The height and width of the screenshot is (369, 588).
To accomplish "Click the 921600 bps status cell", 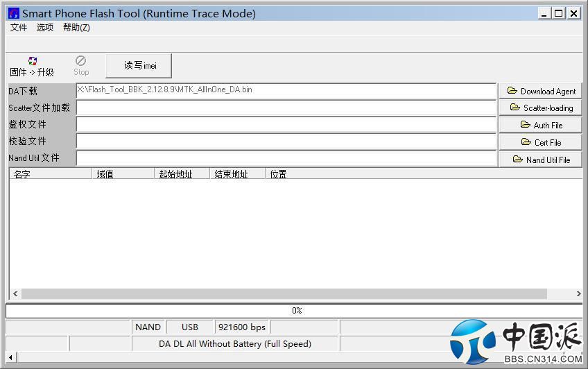I will [x=242, y=327].
